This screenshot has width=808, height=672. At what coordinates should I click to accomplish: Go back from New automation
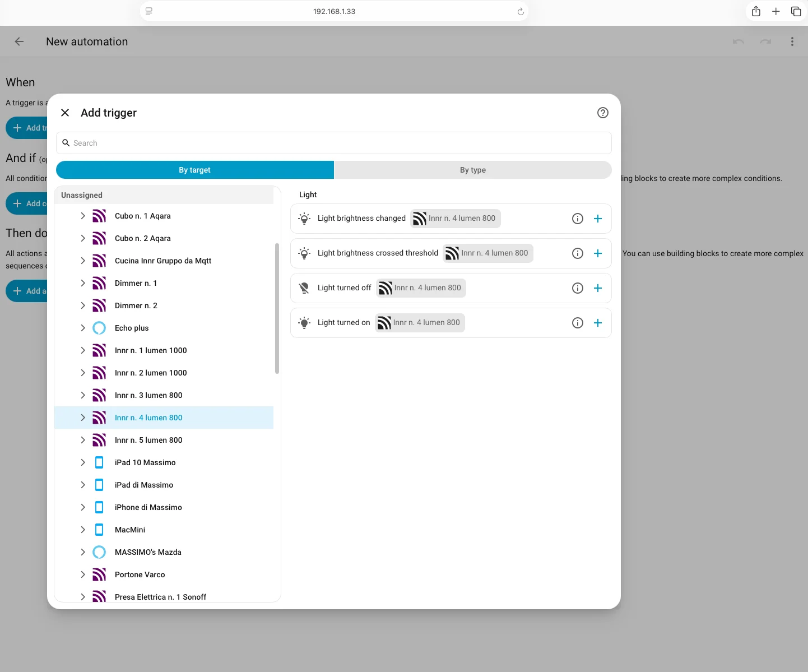(x=19, y=41)
